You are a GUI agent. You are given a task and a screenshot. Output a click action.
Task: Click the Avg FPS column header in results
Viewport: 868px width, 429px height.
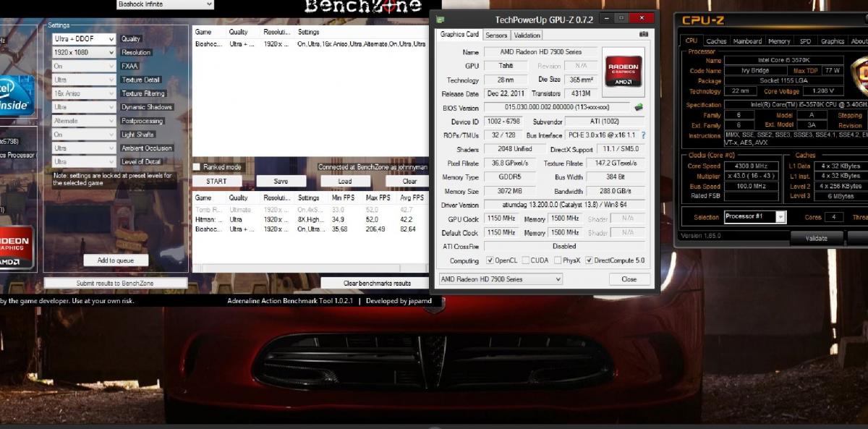[x=414, y=197]
